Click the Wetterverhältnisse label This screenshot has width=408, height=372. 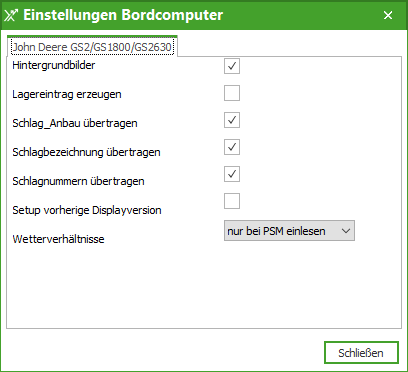coord(58,239)
